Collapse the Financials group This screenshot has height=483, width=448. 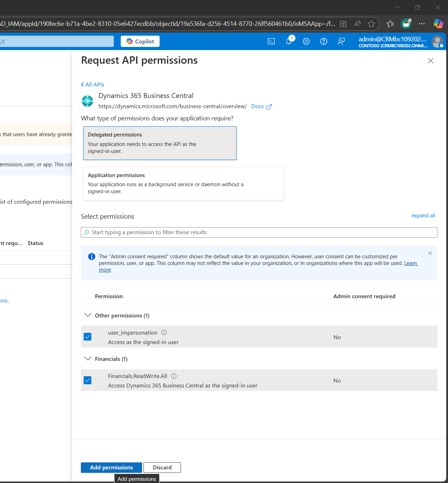click(x=88, y=359)
